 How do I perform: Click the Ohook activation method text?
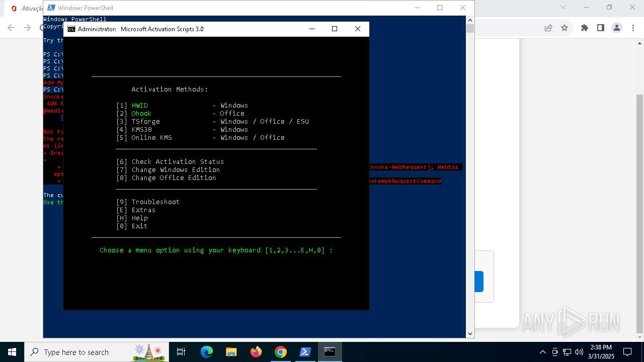[x=141, y=114]
